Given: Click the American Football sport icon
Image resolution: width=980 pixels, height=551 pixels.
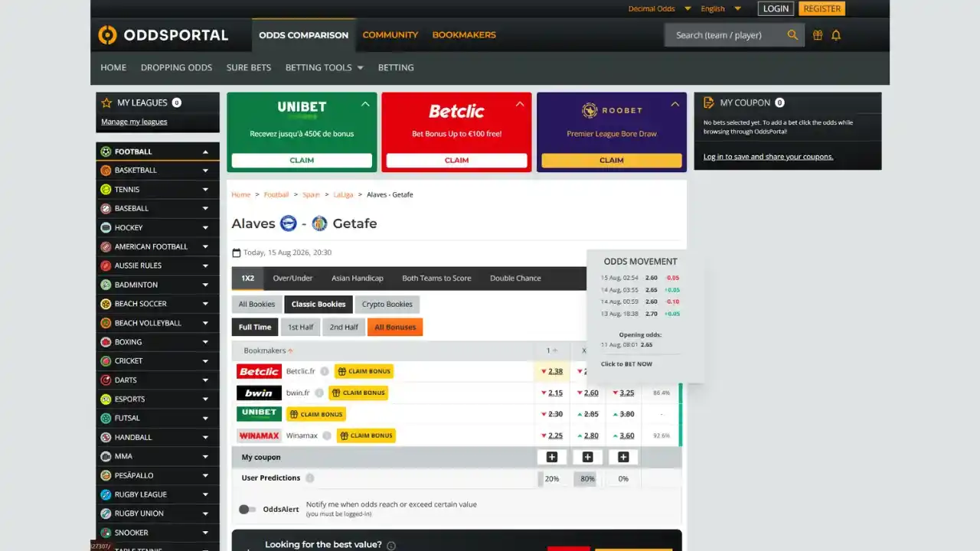Looking at the screenshot, I should click(106, 246).
